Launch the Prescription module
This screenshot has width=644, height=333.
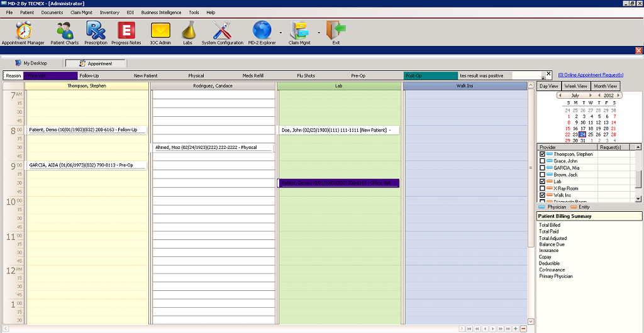[96, 33]
